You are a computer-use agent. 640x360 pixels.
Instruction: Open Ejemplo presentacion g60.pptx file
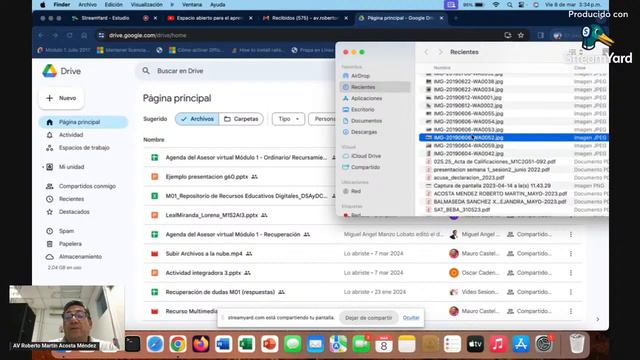tap(207, 177)
